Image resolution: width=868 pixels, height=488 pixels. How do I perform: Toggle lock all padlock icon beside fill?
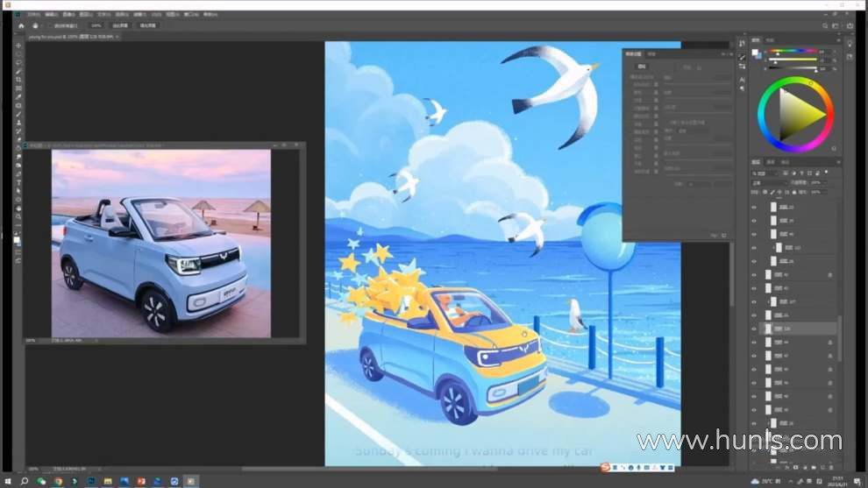pyautogui.click(x=794, y=192)
